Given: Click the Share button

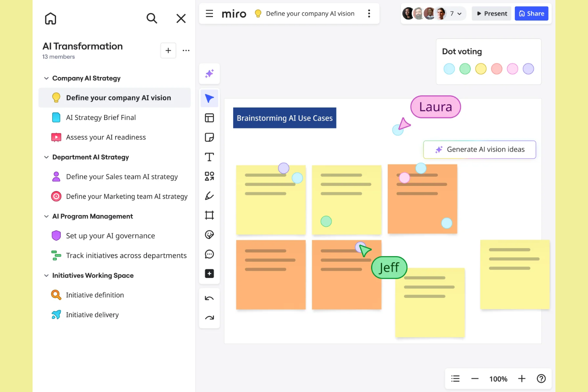Looking at the screenshot, I should 531,13.
